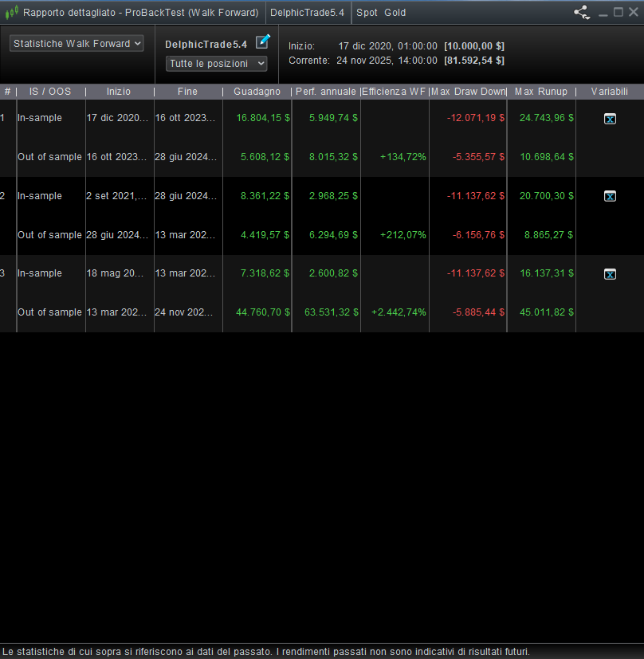This screenshot has width=644, height=659.
Task: Click the Efficienza WF column header
Action: coord(395,92)
